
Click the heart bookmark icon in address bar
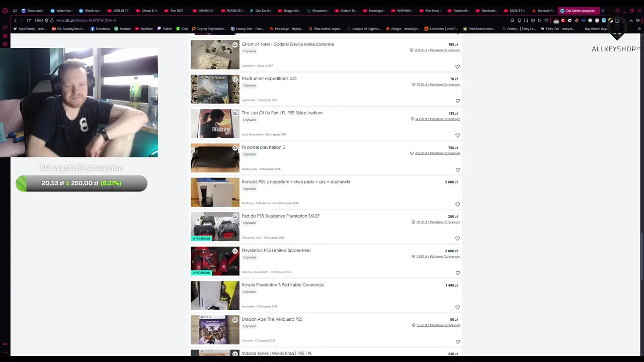tap(546, 21)
